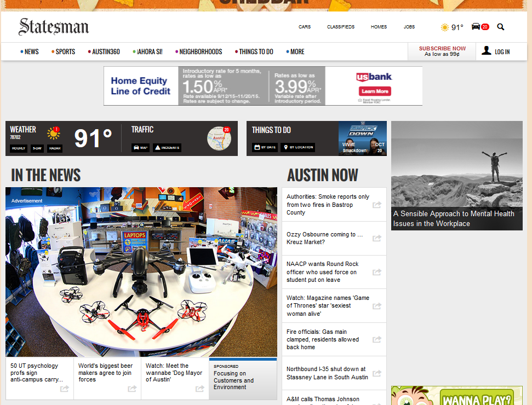Click the header sun weather icon

tap(444, 27)
